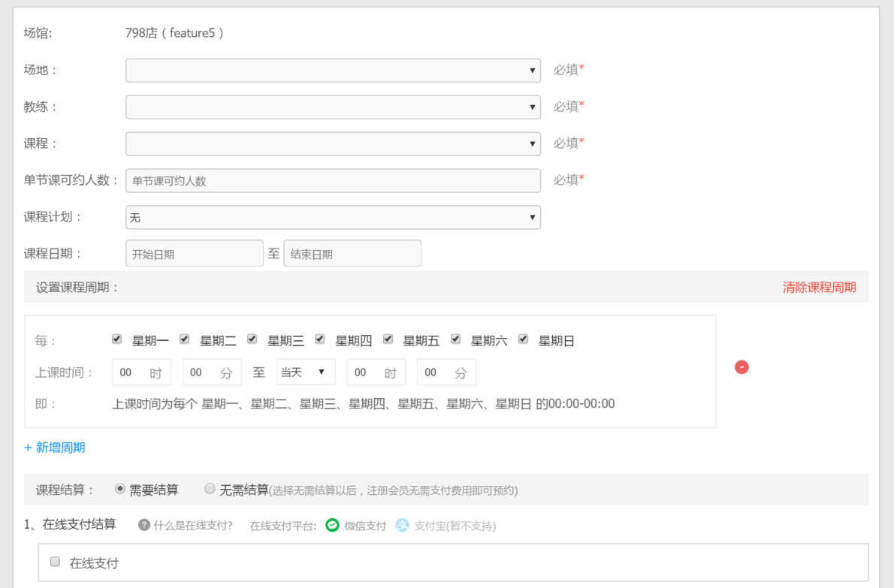Click the + 新增周期 link
Image resolution: width=894 pixels, height=588 pixels.
(x=55, y=448)
